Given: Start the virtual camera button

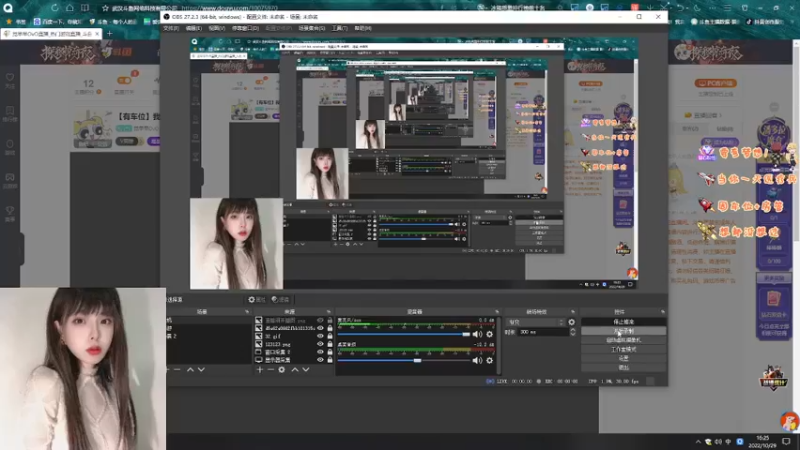Looking at the screenshot, I should coord(623,340).
